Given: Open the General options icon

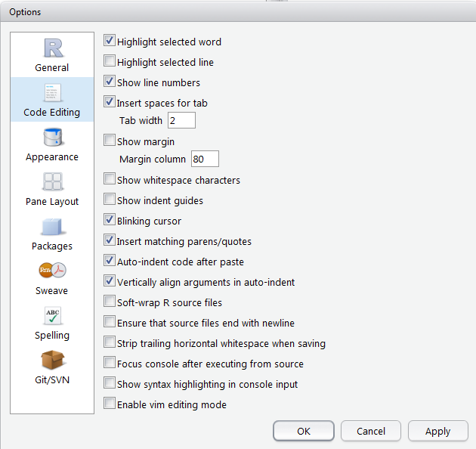Looking at the screenshot, I should pyautogui.click(x=52, y=49).
